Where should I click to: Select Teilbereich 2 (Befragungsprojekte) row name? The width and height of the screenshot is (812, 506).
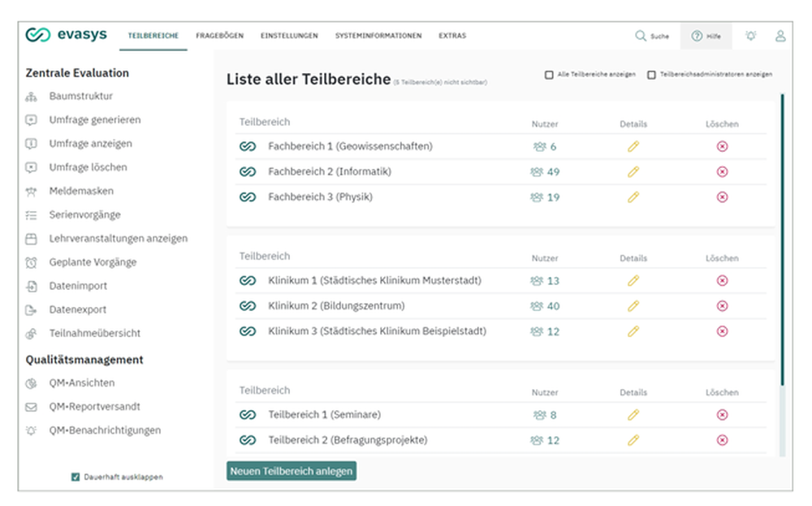pos(348,439)
